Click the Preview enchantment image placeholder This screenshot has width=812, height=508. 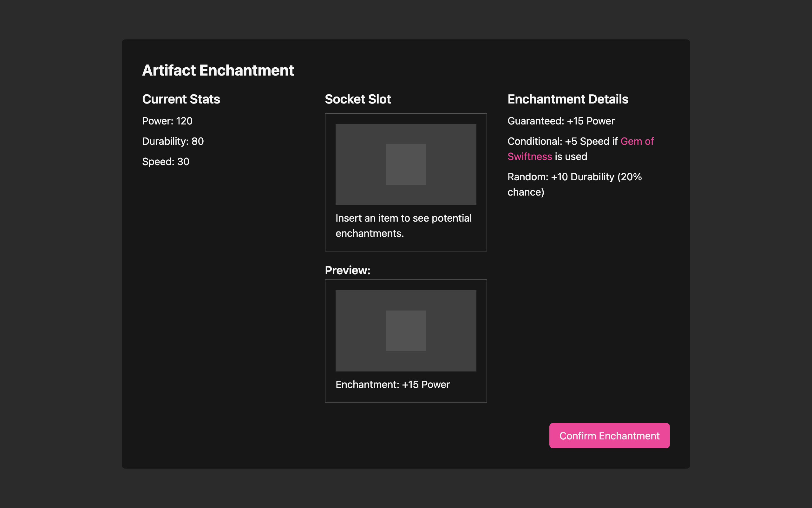tap(406, 331)
